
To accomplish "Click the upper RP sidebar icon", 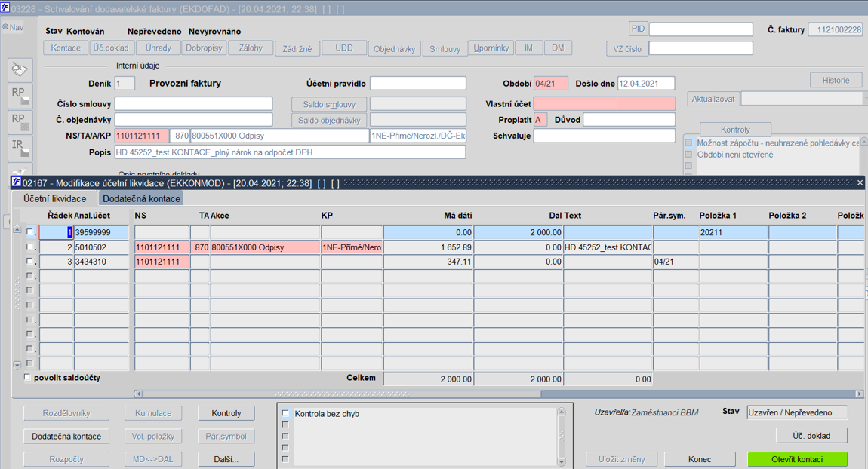I will 20,97.
